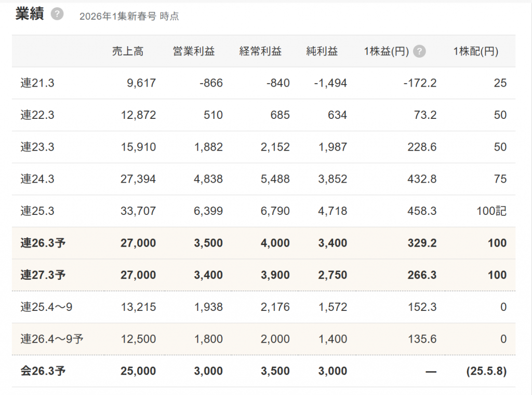Click the 経常利益 column header
532x395 pixels.
260,51
